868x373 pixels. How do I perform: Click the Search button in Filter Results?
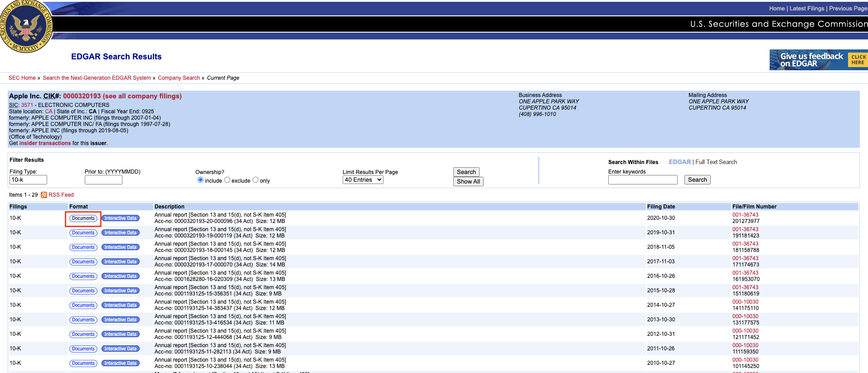coord(466,172)
